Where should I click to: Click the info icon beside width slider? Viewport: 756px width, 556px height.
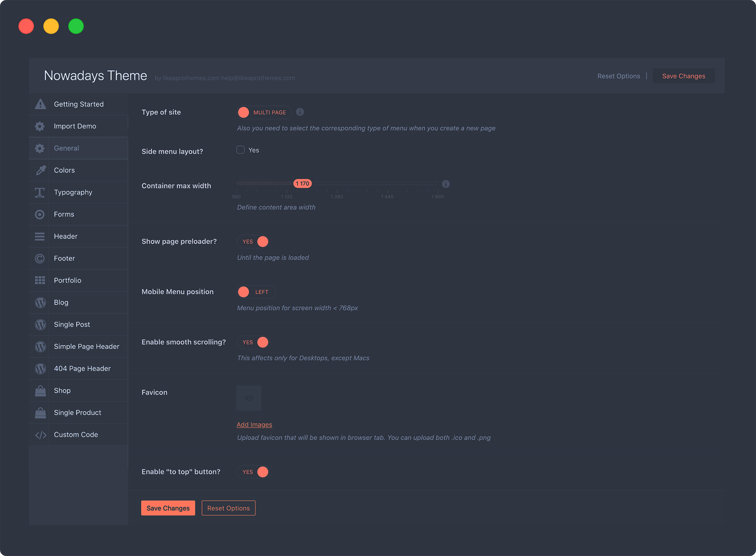(x=446, y=184)
